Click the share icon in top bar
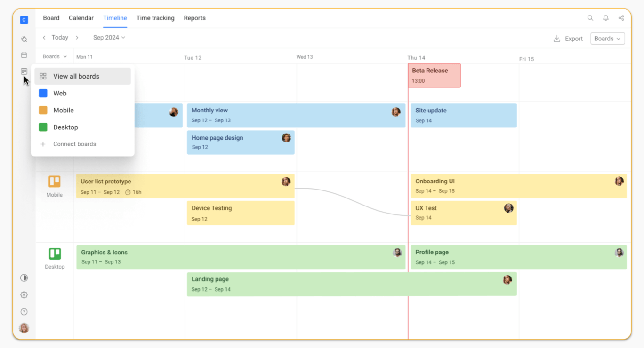The height and width of the screenshot is (348, 644). (621, 18)
